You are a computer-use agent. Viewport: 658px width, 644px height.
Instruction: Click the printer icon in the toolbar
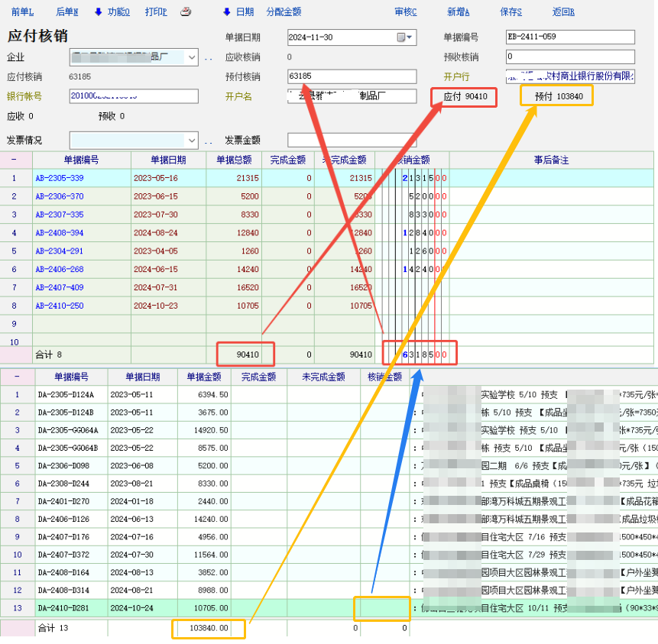click(x=186, y=12)
